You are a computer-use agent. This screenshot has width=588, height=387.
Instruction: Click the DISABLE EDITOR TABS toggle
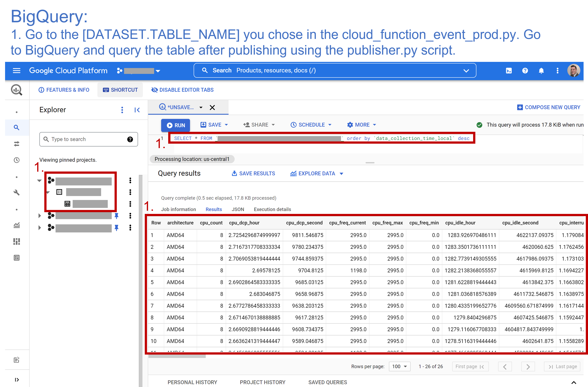(x=182, y=90)
